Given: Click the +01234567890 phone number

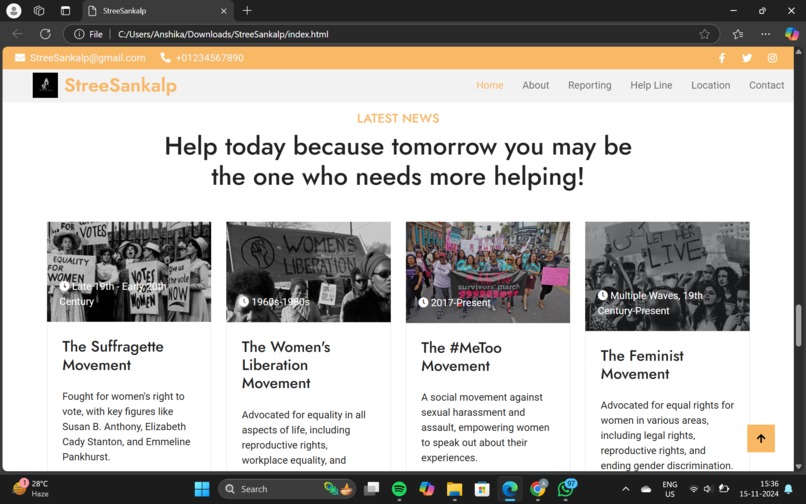Looking at the screenshot, I should [x=210, y=58].
